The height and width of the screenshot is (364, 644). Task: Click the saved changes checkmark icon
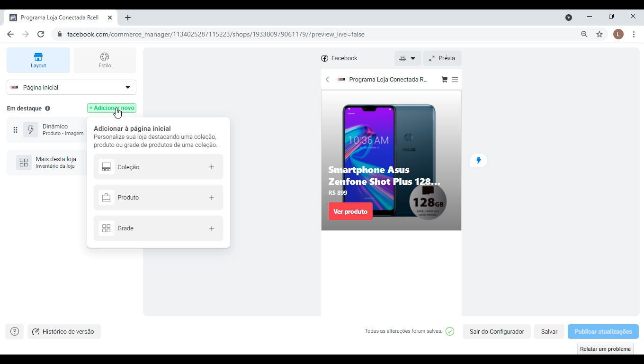(450, 331)
